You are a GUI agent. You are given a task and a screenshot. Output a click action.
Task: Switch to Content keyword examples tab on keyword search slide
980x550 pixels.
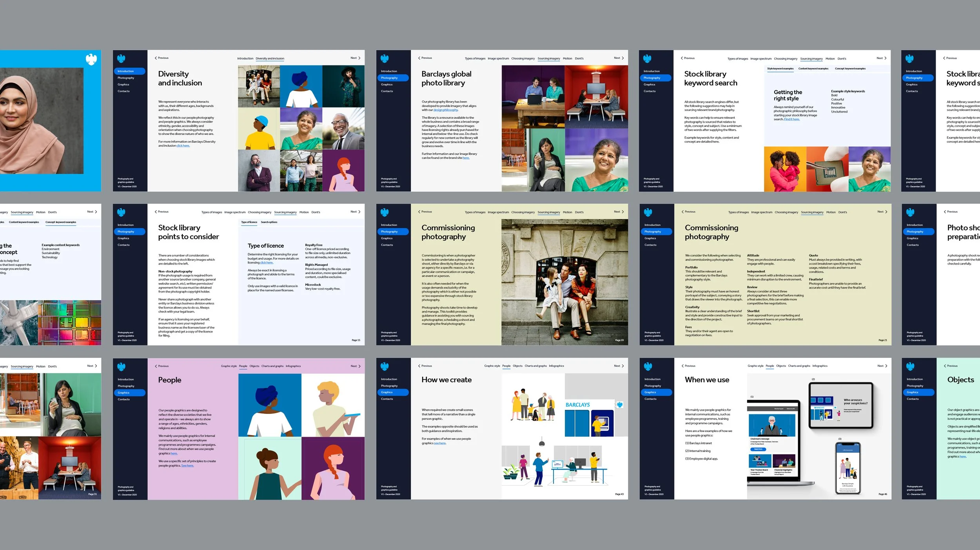813,69
